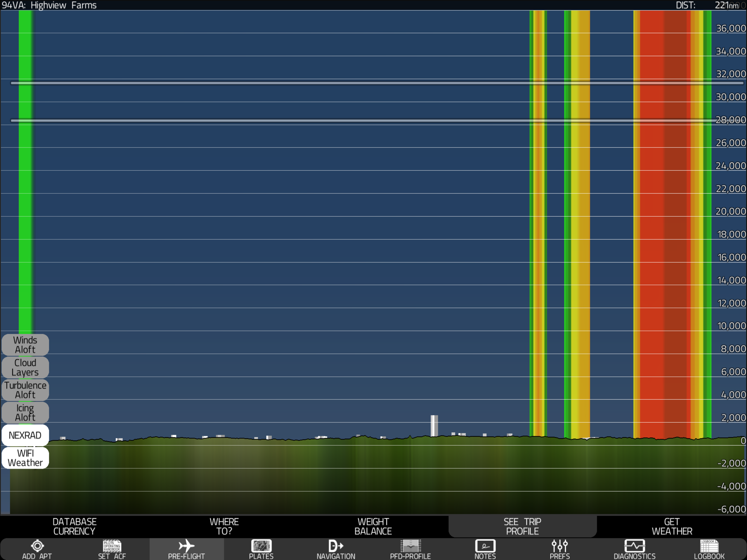This screenshot has height=560, width=747.
Task: Open the LOGBOOK icon
Action: [709, 546]
